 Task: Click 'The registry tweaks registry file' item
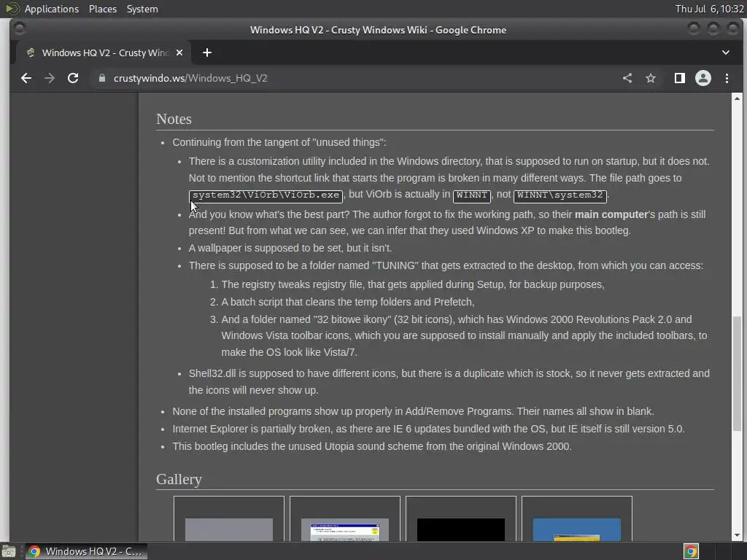pyautogui.click(x=413, y=285)
